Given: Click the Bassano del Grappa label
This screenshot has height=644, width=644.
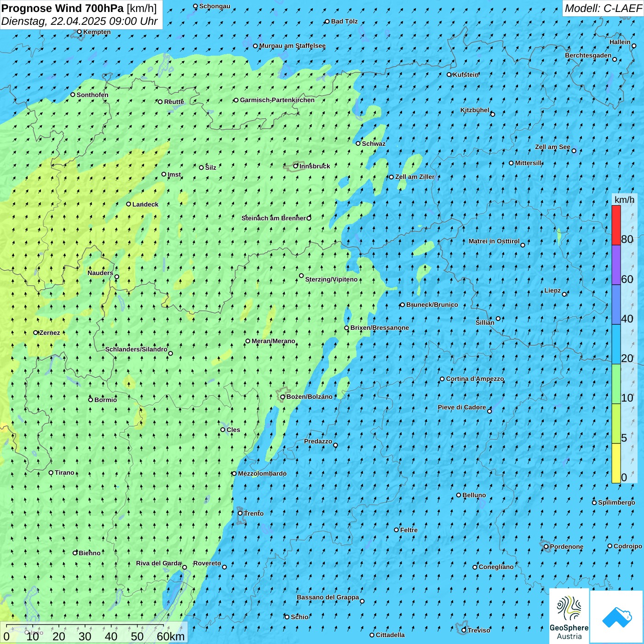Looking at the screenshot, I should (328, 597).
